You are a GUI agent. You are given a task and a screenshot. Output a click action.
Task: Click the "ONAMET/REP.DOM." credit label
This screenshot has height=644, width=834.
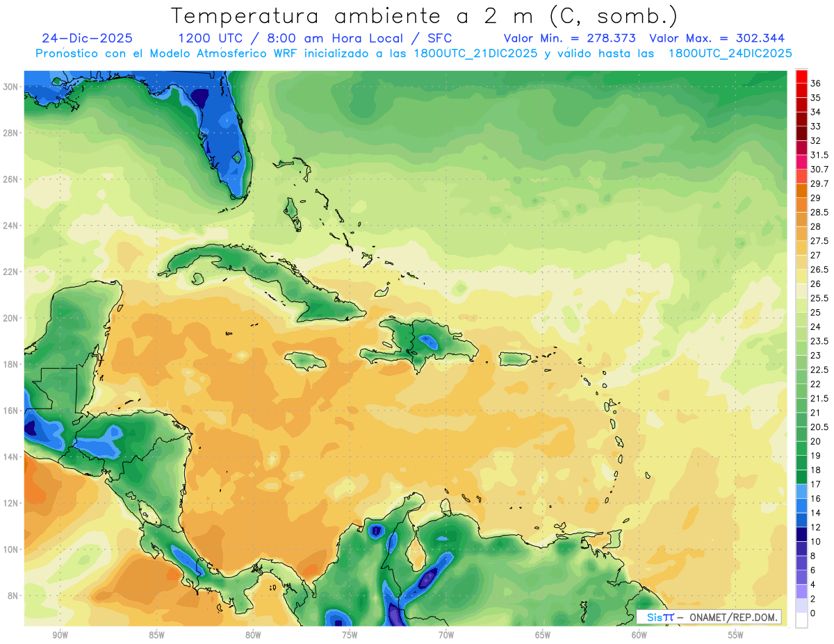[733, 617]
